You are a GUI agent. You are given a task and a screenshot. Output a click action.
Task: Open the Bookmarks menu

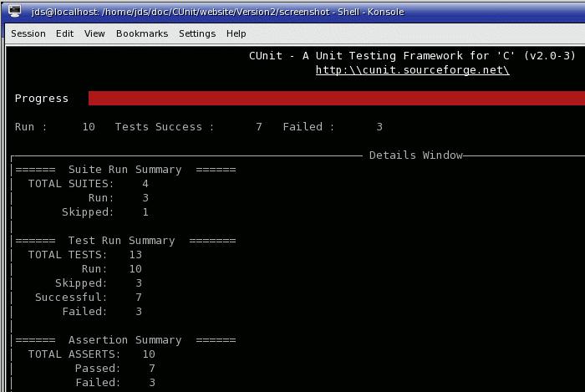(142, 33)
